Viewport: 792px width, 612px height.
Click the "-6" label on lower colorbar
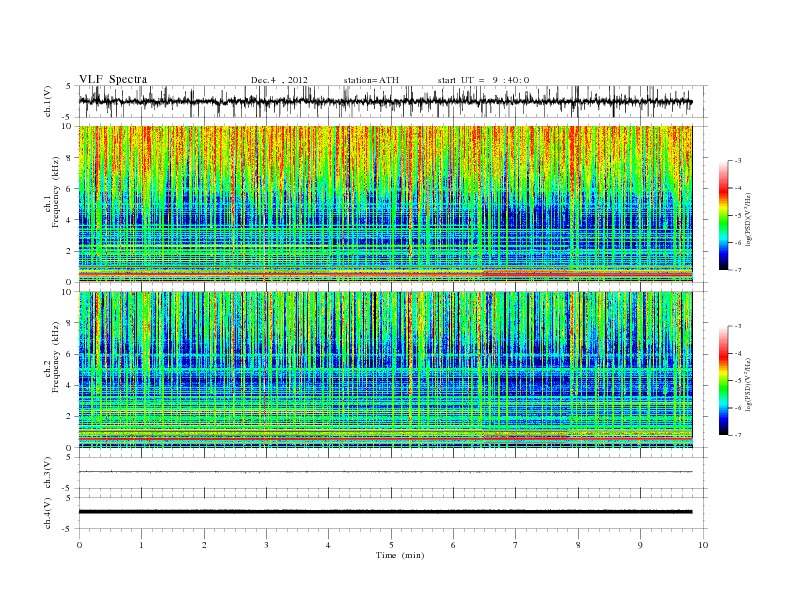click(x=737, y=408)
